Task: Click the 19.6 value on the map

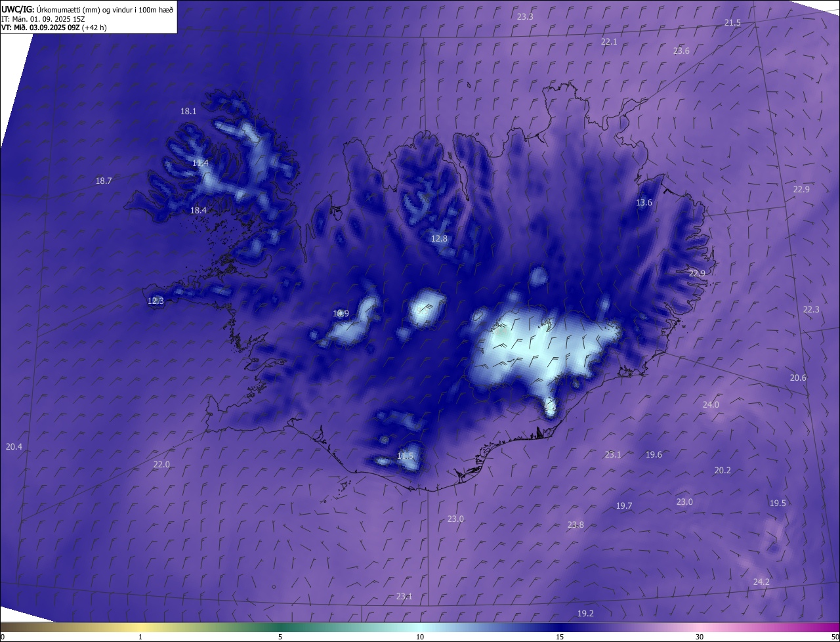Action: 654,454
